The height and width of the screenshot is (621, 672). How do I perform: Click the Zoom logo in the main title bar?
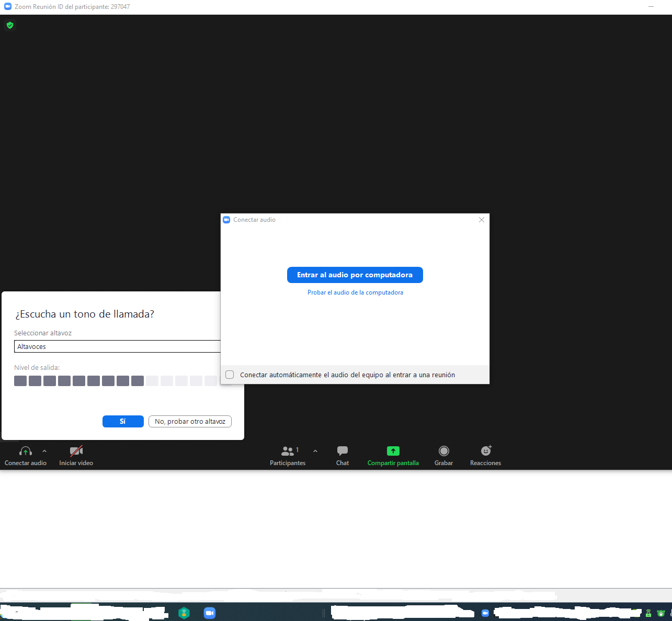8,7
